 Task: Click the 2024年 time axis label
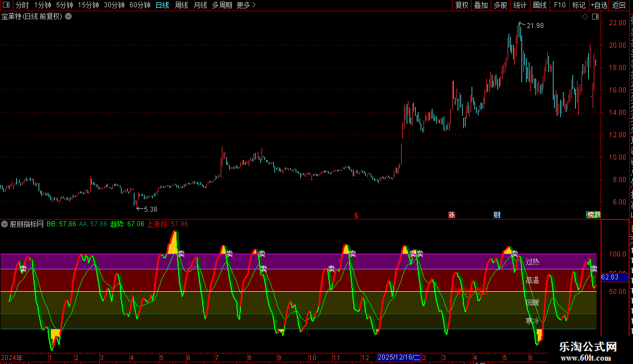point(12,357)
